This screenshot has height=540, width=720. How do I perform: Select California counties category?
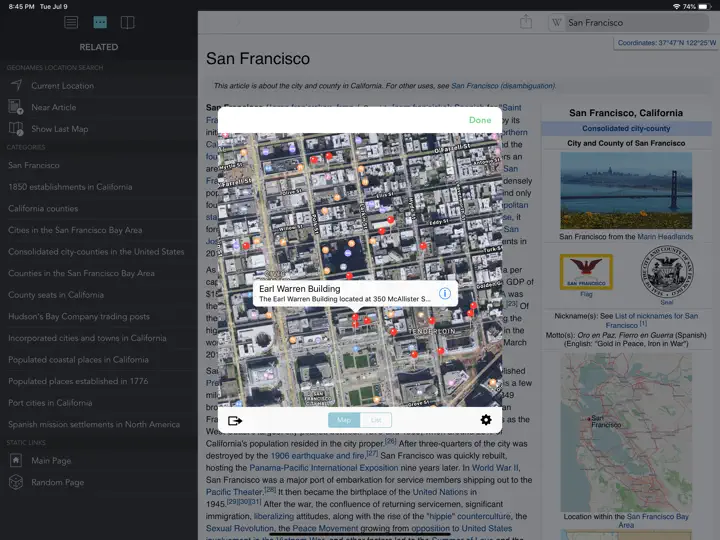coord(99,208)
